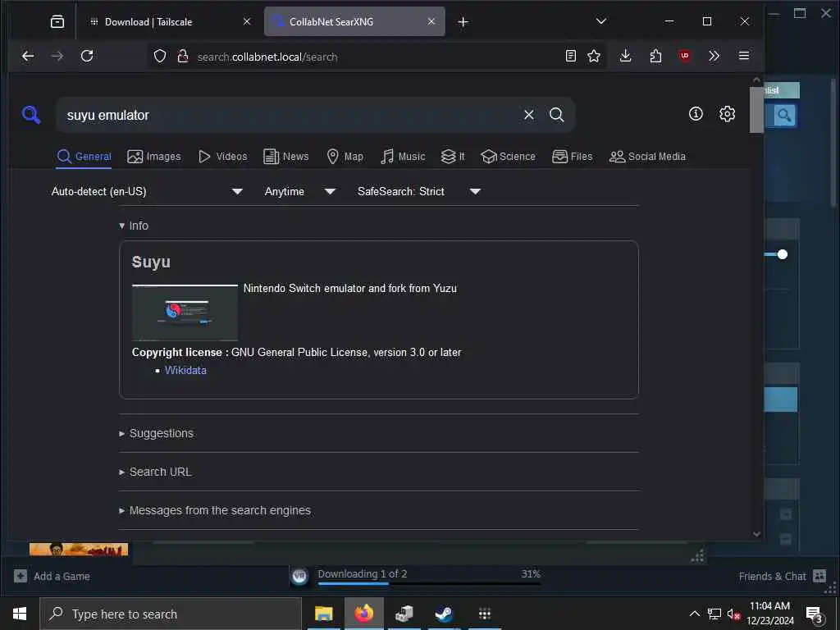This screenshot has height=630, width=840.
Task: Close the CollabNet SearXNG tab
Action: pos(431,21)
